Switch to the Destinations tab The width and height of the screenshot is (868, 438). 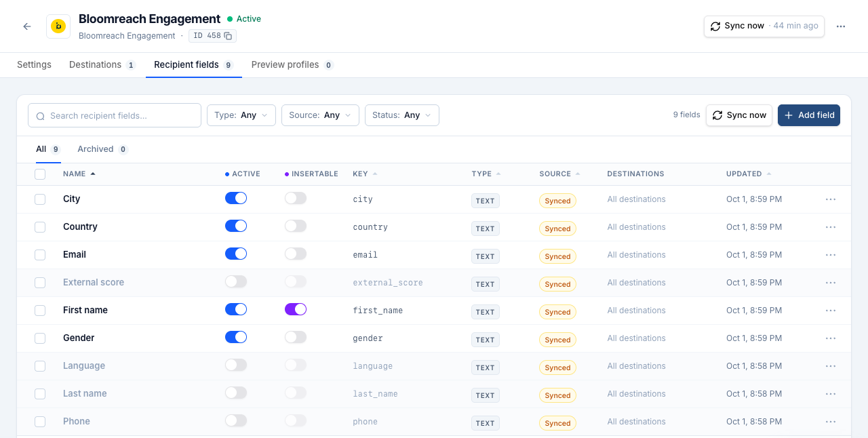(x=102, y=65)
